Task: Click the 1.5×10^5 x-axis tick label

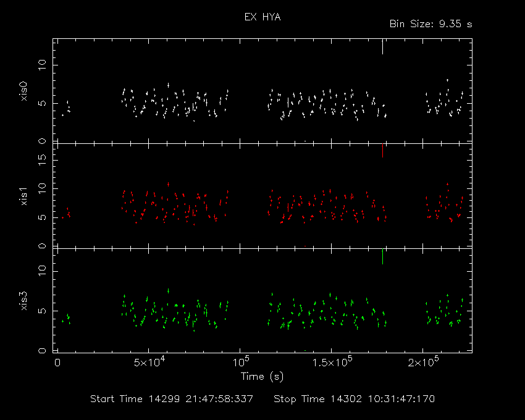Action: pyautogui.click(x=332, y=362)
